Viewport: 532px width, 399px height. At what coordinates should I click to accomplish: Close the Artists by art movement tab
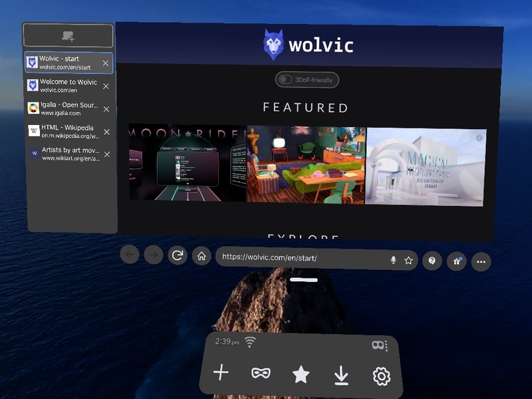pyautogui.click(x=106, y=154)
